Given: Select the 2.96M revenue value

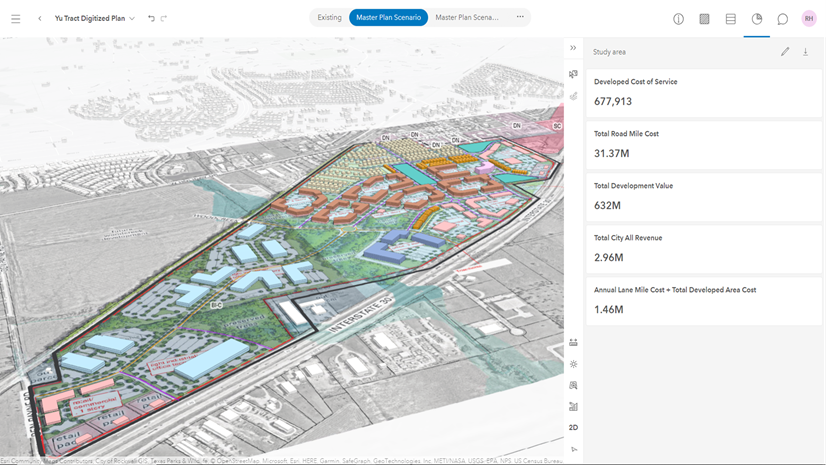Looking at the screenshot, I should click(608, 258).
